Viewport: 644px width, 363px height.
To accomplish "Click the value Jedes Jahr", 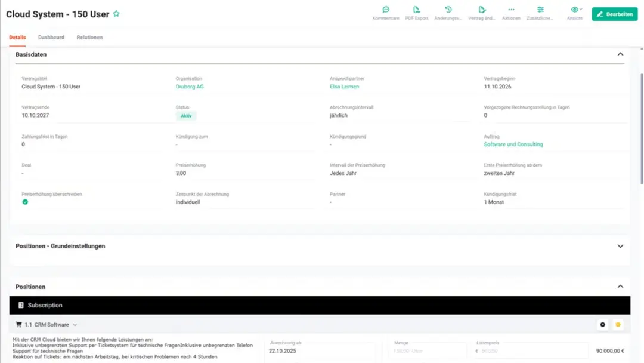I will [x=343, y=173].
